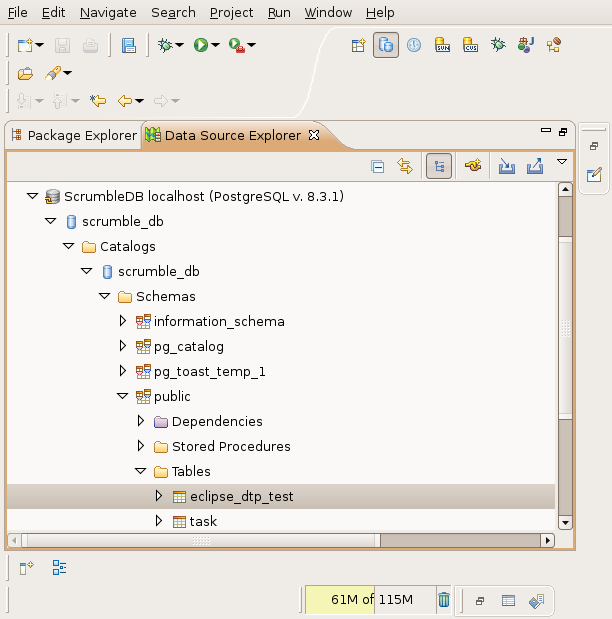Click the Back navigation arrow

click(125, 101)
